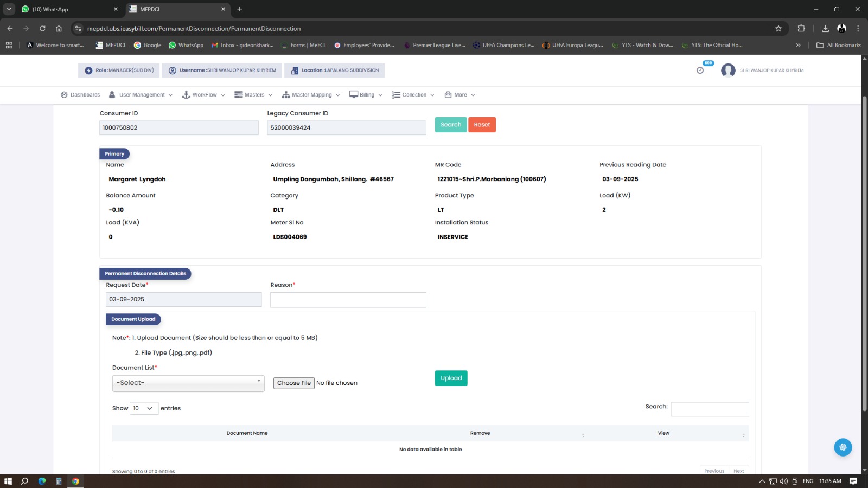Open Dashboards from the navigation bar
This screenshot has width=868, height=488.
(x=80, y=95)
